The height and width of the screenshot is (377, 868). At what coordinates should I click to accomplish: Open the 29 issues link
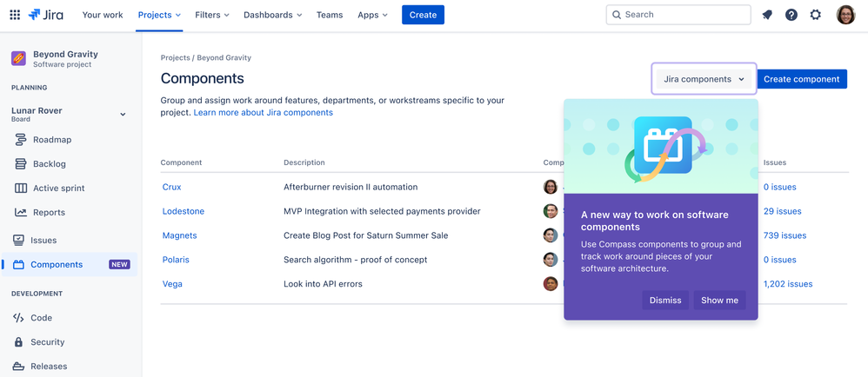point(782,211)
